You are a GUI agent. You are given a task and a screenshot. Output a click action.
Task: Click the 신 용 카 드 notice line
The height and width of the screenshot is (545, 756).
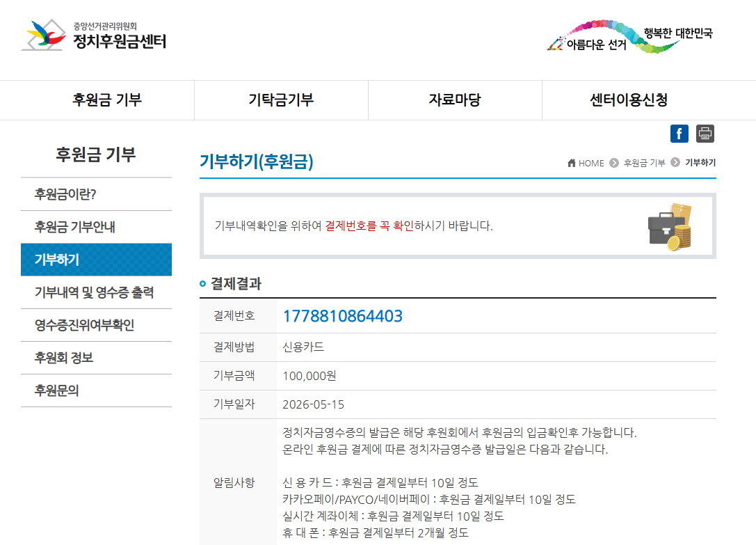[380, 483]
